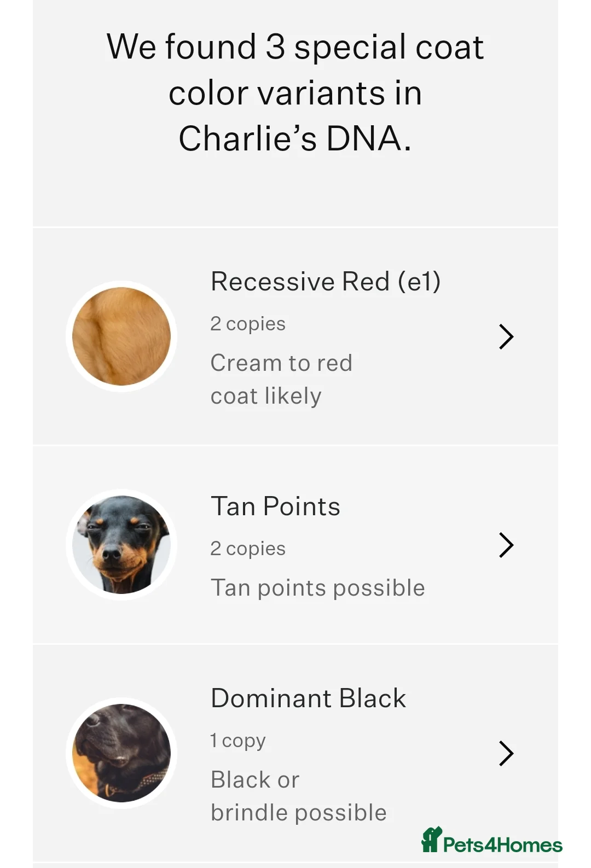The width and height of the screenshot is (591, 868).
Task: Click the Tan Points title text
Action: click(275, 506)
